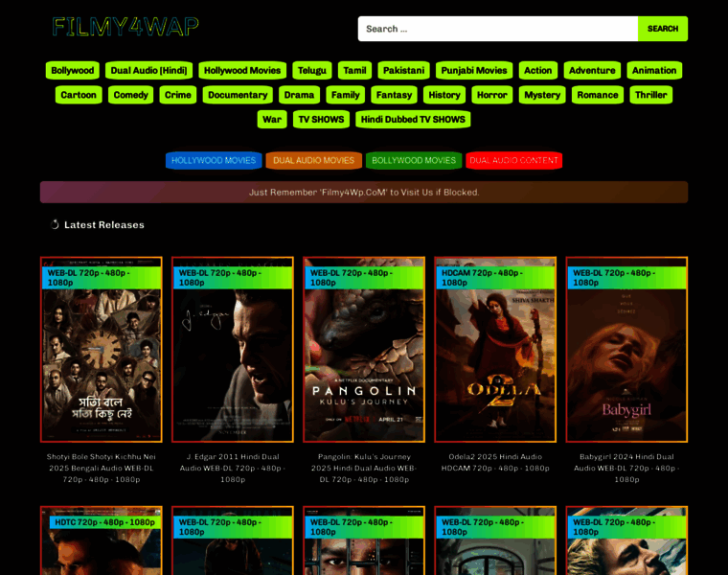Viewport: 728px width, 575px height.
Task: Open the Bollywood category
Action: (73, 71)
